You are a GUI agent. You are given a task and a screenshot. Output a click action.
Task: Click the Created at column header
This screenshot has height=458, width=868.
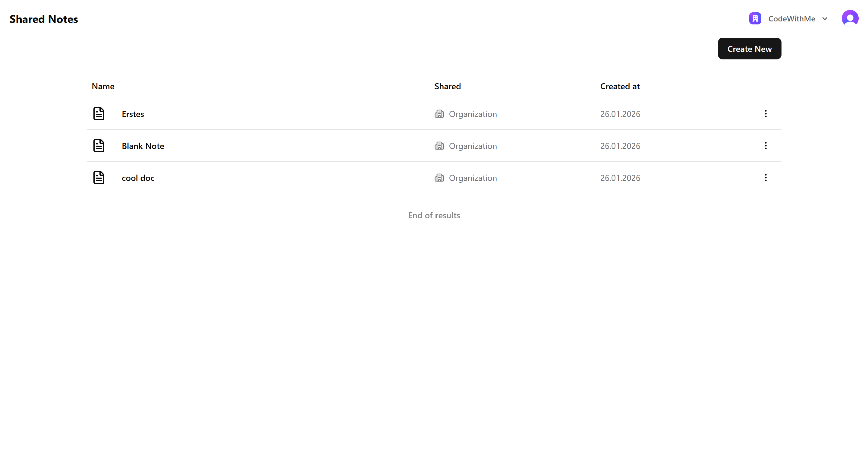620,87
